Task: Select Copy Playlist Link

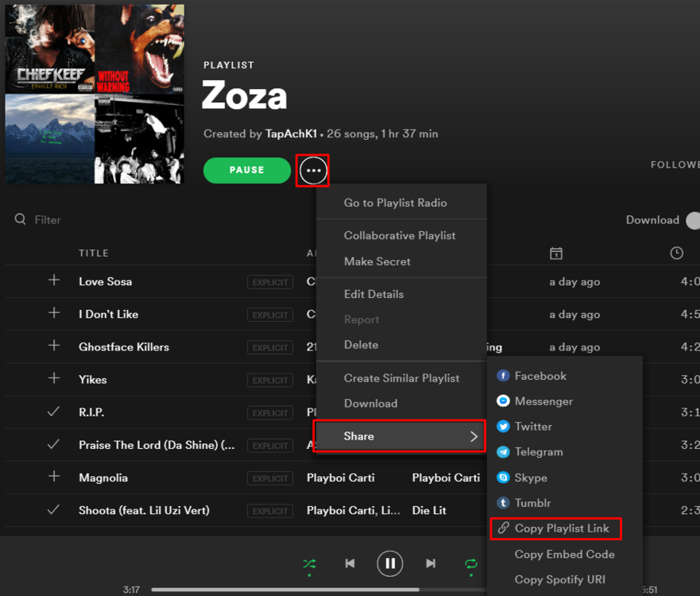Action: 561,528
